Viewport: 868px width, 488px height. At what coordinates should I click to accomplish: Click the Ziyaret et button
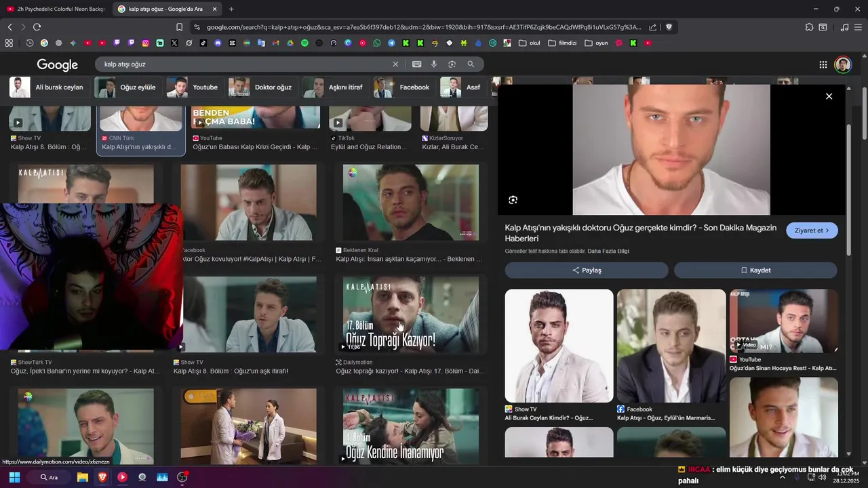(812, 230)
